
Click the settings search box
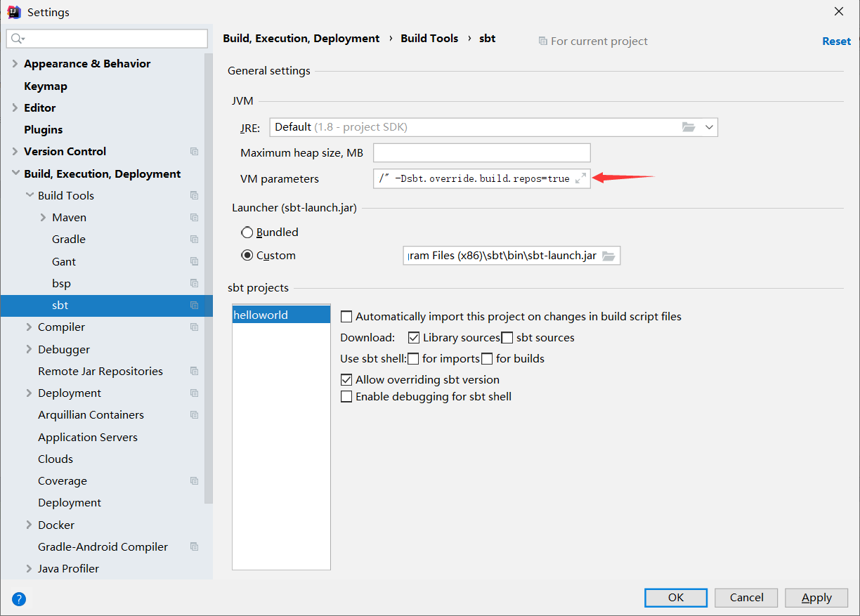pyautogui.click(x=107, y=39)
